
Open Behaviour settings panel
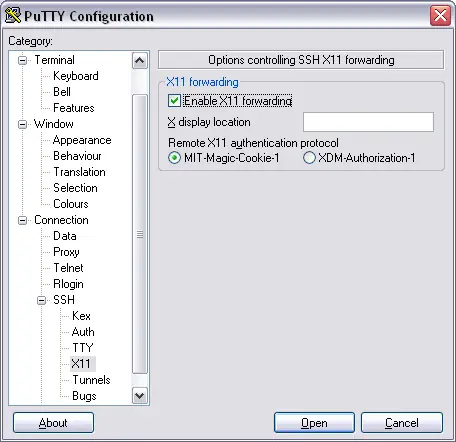[x=77, y=156]
